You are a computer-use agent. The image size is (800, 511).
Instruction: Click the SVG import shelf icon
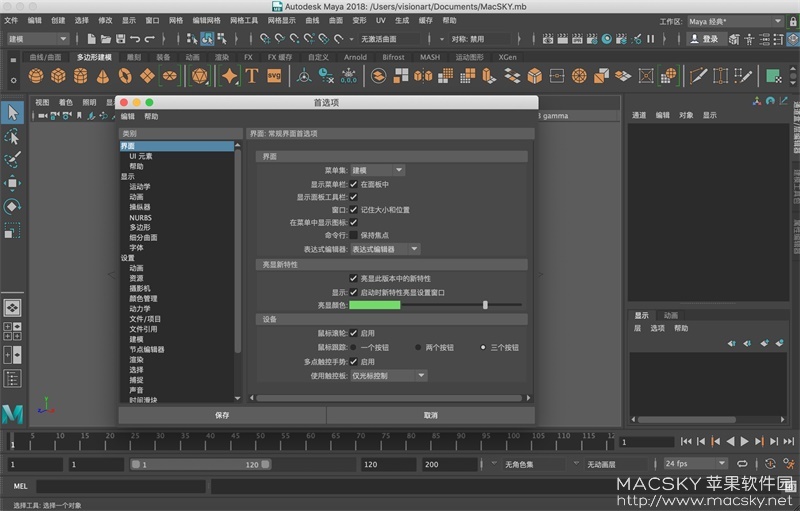pyautogui.click(x=274, y=76)
